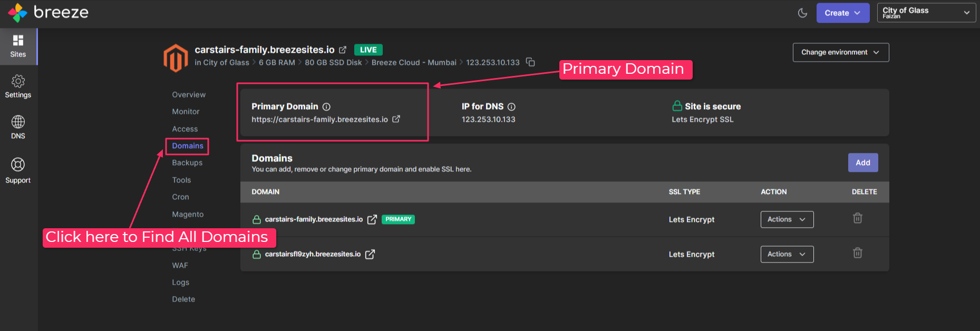Copy IP address 123.253.10.133 icon
The image size is (980, 331).
[x=530, y=62]
